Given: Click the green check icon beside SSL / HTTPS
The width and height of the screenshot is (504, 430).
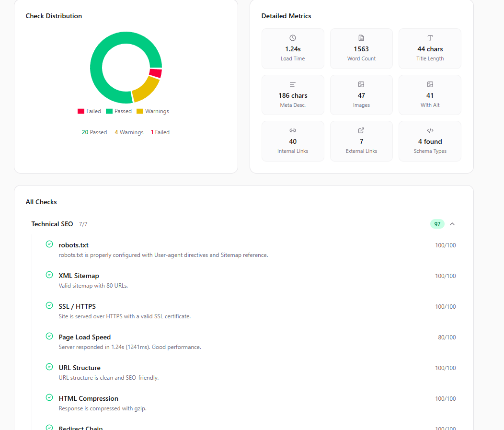Looking at the screenshot, I should click(x=49, y=305).
